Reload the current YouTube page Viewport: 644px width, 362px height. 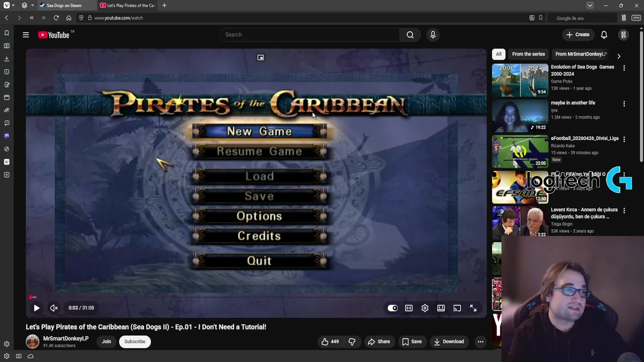(56, 18)
